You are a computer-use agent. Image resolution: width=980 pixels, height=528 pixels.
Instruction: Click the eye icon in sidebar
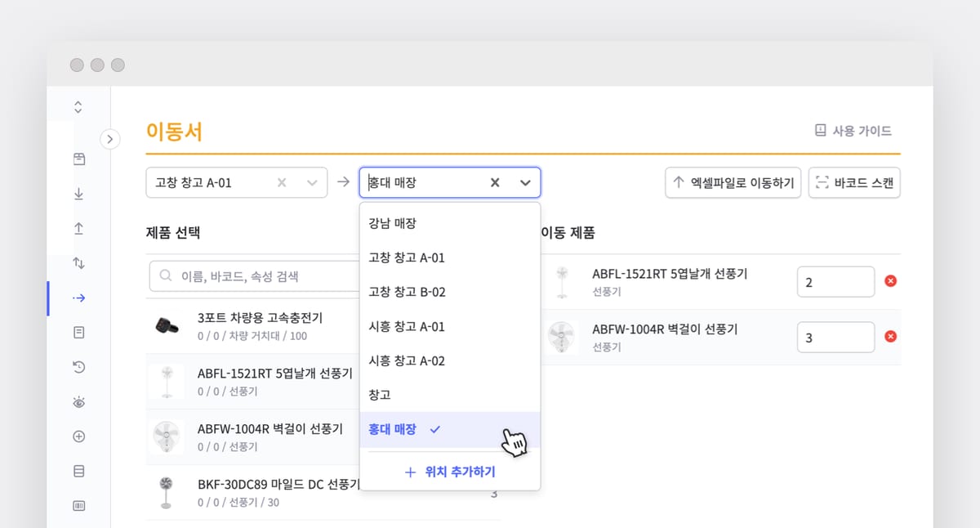(x=79, y=402)
